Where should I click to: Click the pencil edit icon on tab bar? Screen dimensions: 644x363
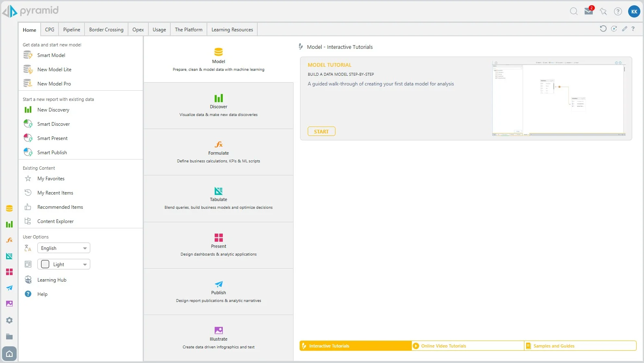point(624,28)
